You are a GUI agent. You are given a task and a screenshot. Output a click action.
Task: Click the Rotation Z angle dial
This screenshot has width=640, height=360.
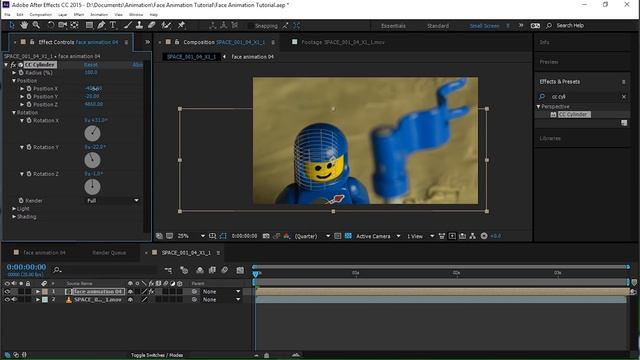[x=92, y=187]
